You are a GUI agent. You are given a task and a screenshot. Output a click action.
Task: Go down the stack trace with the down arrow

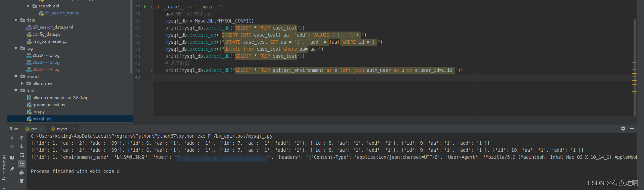(22, 147)
